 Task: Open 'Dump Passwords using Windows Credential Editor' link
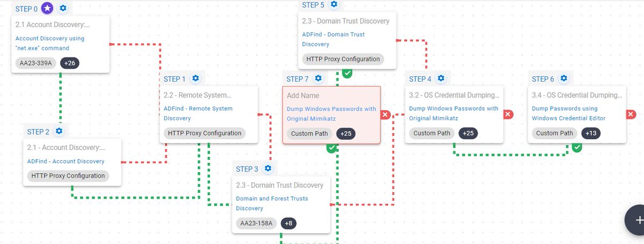pyautogui.click(x=569, y=113)
